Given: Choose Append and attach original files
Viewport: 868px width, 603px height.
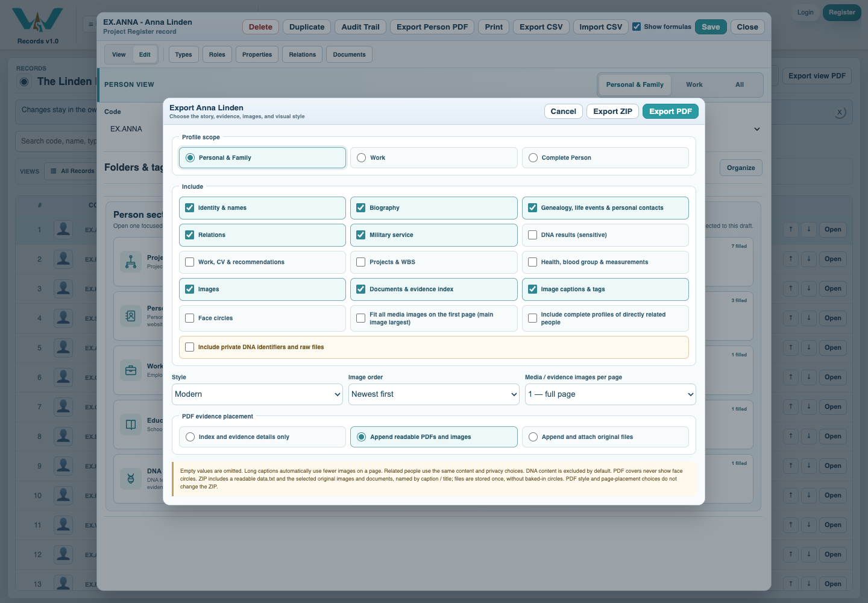Looking at the screenshot, I should (x=605, y=437).
